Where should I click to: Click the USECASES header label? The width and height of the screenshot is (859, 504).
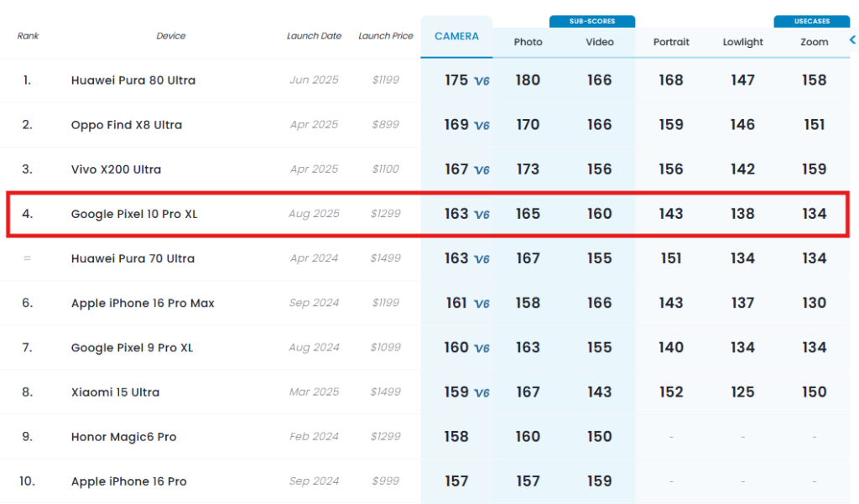pyautogui.click(x=812, y=21)
